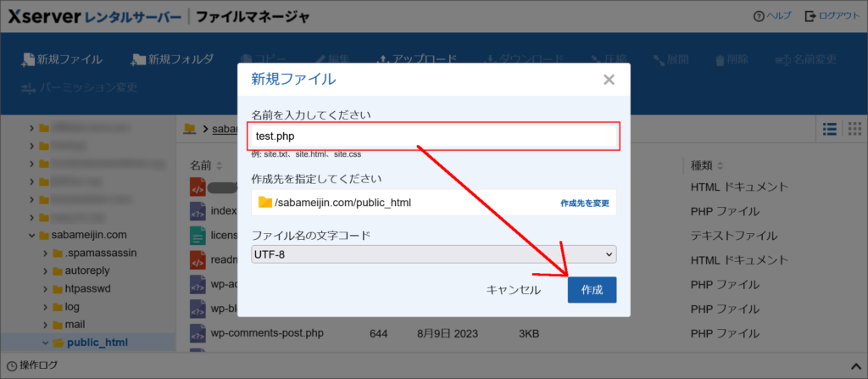Sort by 種類 column header
The width and height of the screenshot is (868, 379).
pos(706,165)
